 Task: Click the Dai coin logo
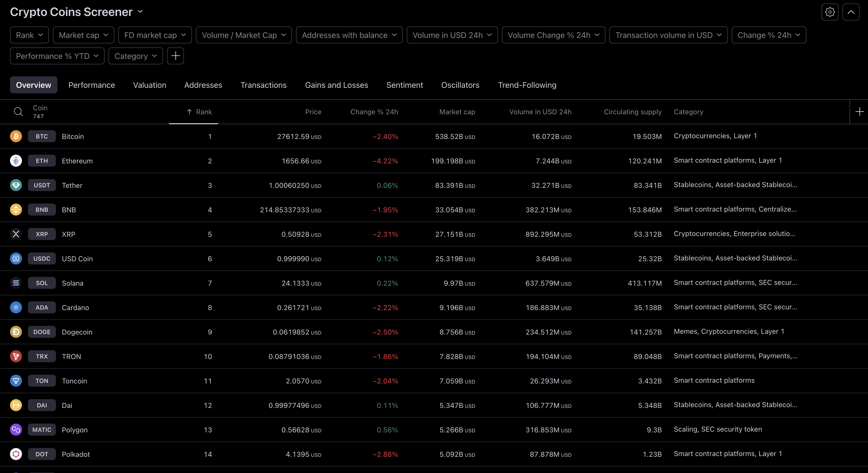click(16, 405)
